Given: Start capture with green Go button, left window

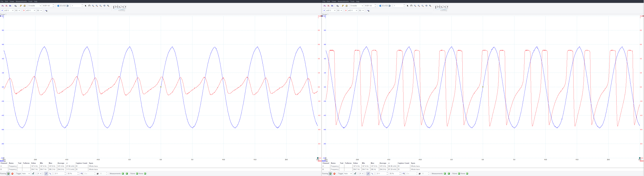Looking at the screenshot, I should [8, 173].
